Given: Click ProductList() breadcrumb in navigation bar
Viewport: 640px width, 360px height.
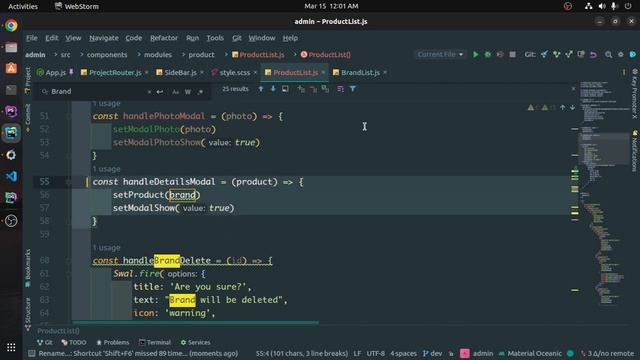Looking at the screenshot, I should click(326, 55).
